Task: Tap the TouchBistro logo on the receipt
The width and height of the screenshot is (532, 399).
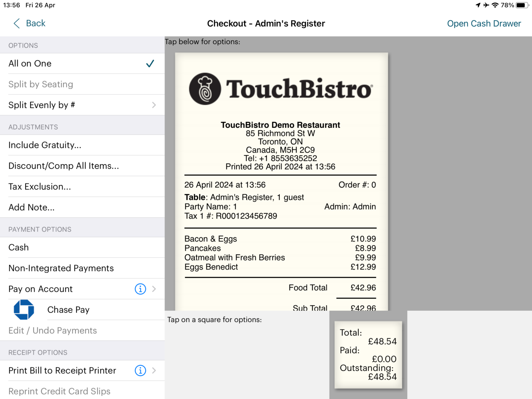Action: (x=281, y=88)
